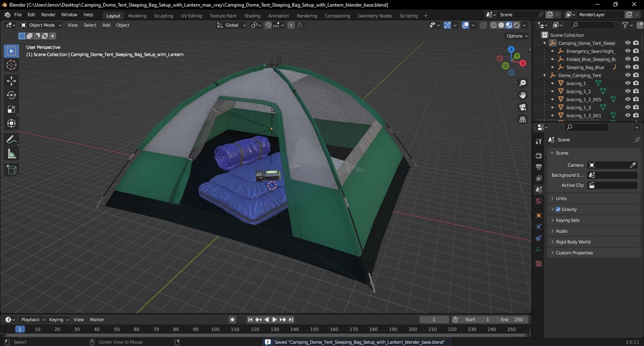Viewport: 644px width, 346px height.
Task: Open the World properties tab icon
Action: coord(539,201)
